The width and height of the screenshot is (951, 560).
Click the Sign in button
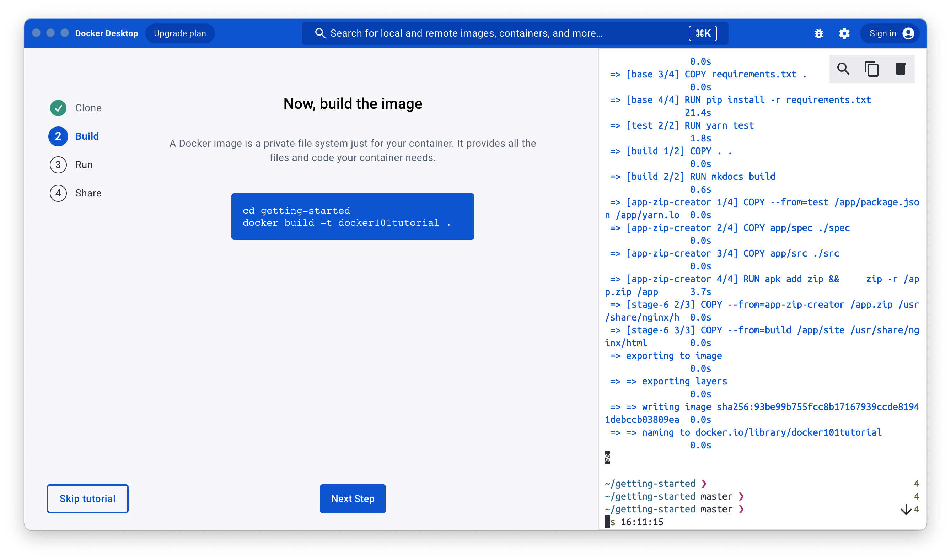tap(882, 34)
